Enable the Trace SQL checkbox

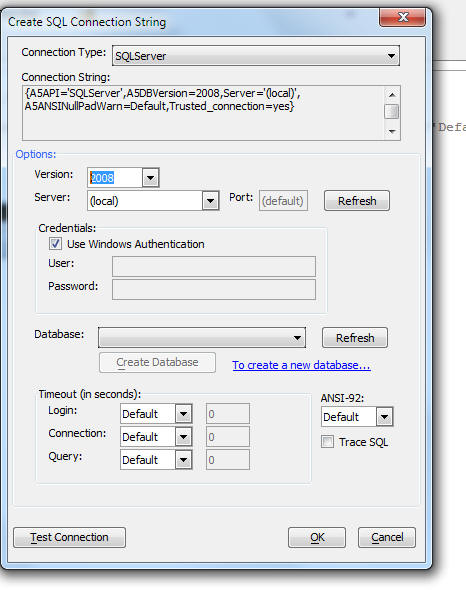[x=327, y=442]
